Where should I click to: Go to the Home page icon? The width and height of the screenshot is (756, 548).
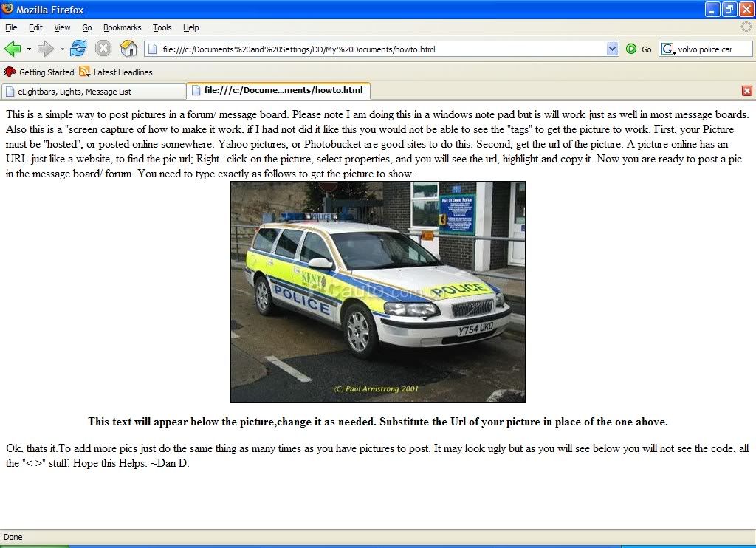pyautogui.click(x=128, y=49)
